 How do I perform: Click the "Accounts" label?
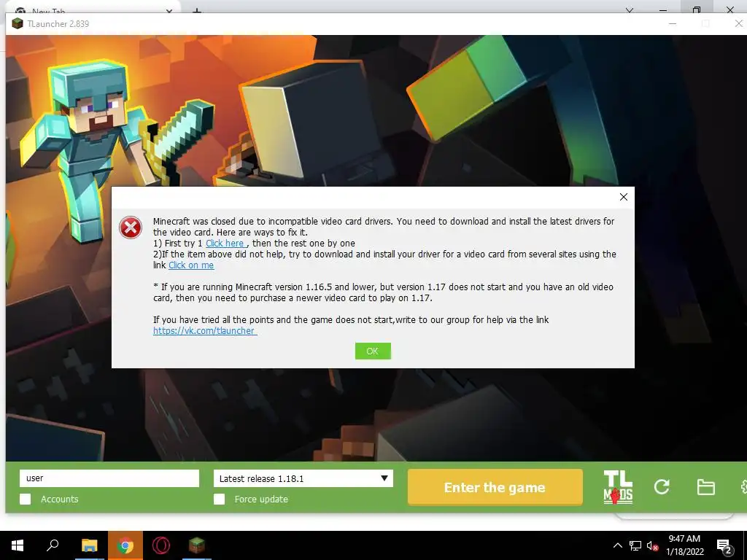pyautogui.click(x=60, y=499)
